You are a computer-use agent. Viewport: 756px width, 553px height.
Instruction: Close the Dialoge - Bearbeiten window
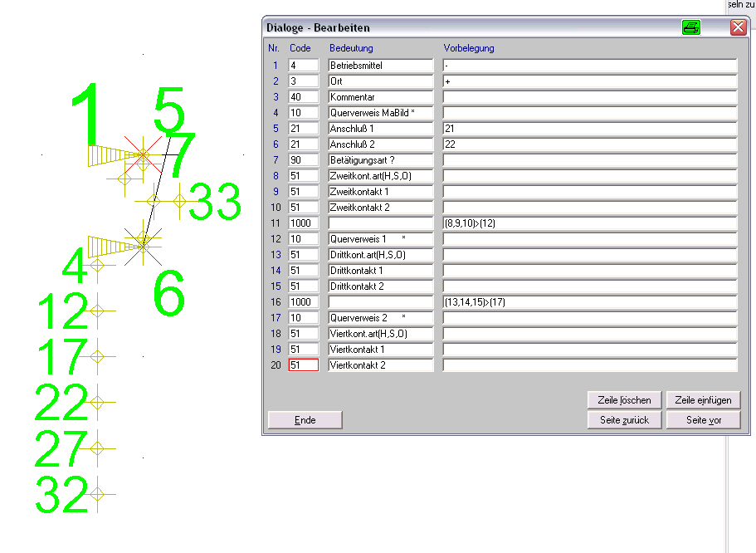tap(739, 27)
